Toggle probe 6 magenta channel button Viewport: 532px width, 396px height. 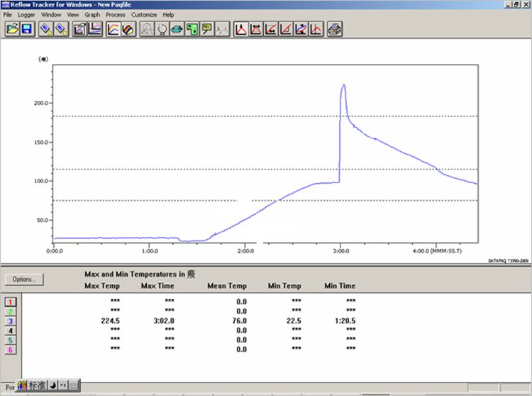[x=11, y=349]
